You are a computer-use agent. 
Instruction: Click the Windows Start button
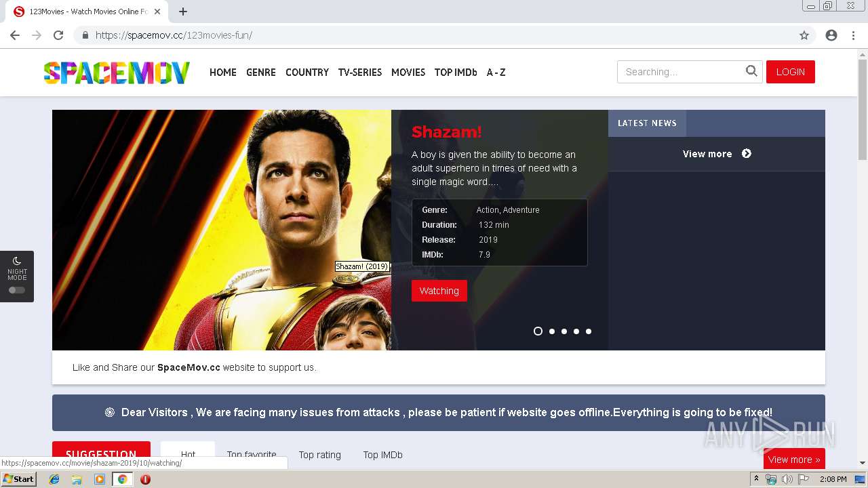(19, 479)
